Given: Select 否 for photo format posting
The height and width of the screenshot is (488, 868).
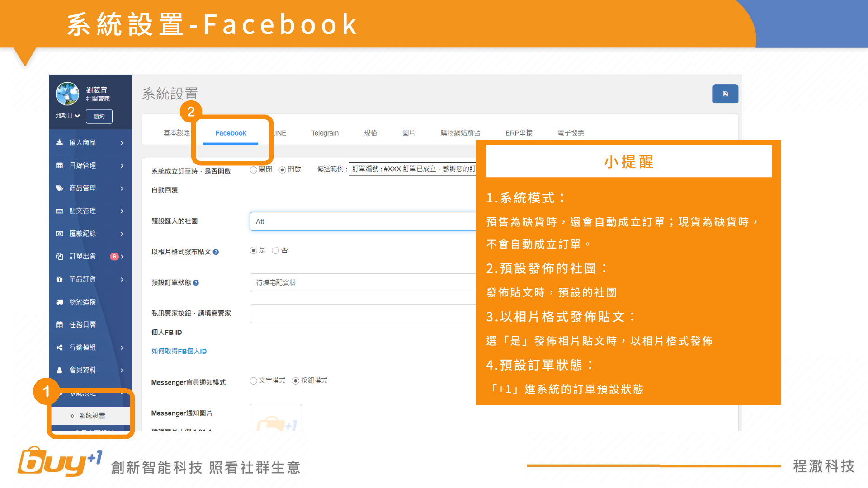Looking at the screenshot, I should coord(275,250).
